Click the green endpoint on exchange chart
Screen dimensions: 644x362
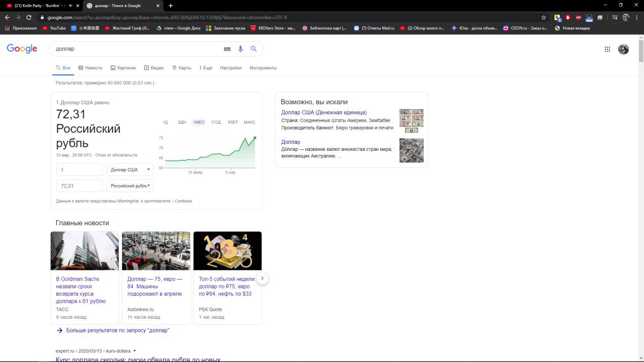coord(255,138)
